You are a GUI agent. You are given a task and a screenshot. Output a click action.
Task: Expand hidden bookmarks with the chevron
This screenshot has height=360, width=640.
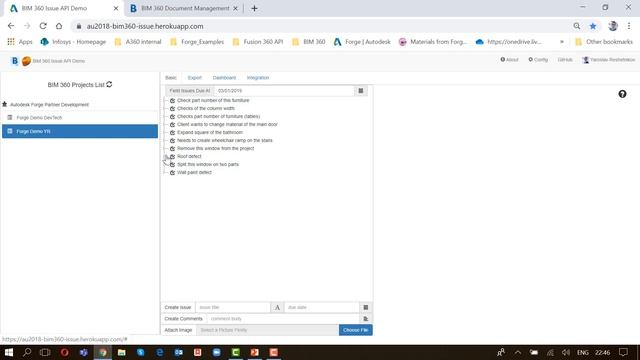[x=562, y=42]
